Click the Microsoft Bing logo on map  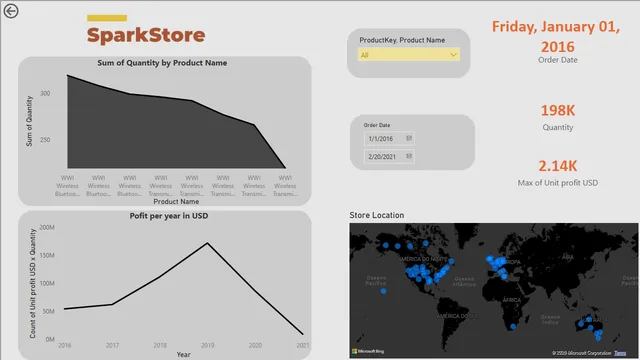tap(368, 351)
